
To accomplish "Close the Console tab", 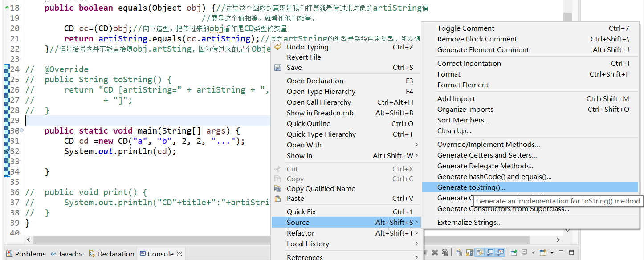I will 179,254.
